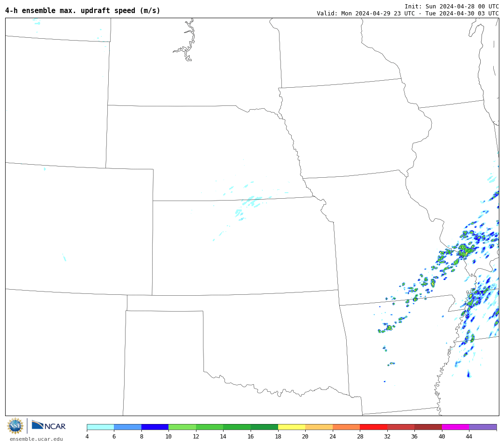Click the colorbar label 20

[305, 437]
